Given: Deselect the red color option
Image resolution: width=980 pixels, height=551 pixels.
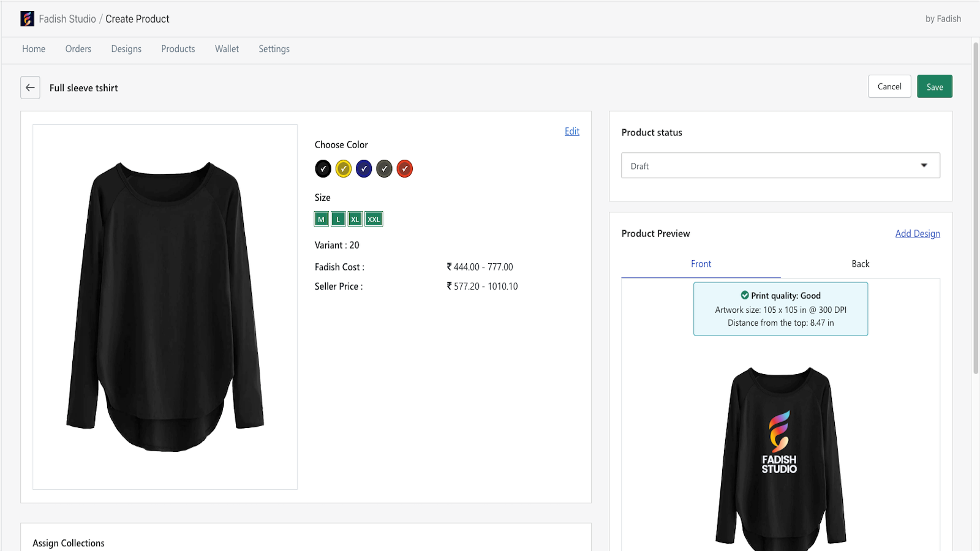Looking at the screenshot, I should tap(404, 168).
